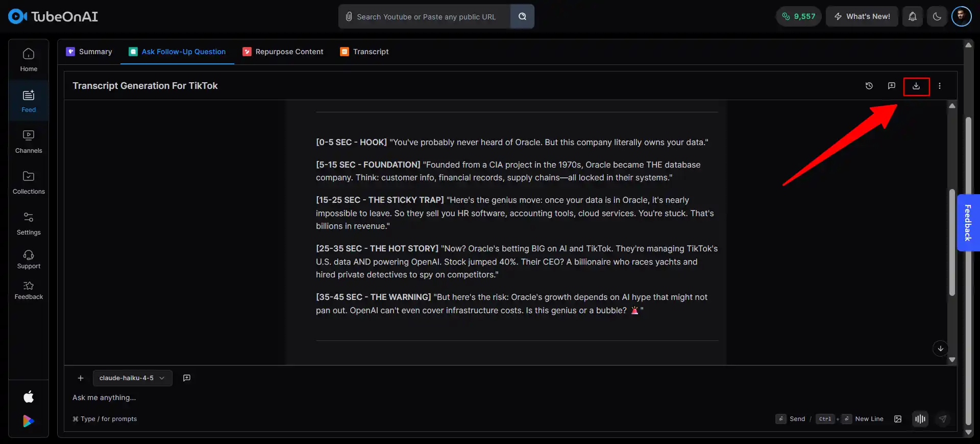
Task: Click the plus icon beside model selector
Action: 81,378
